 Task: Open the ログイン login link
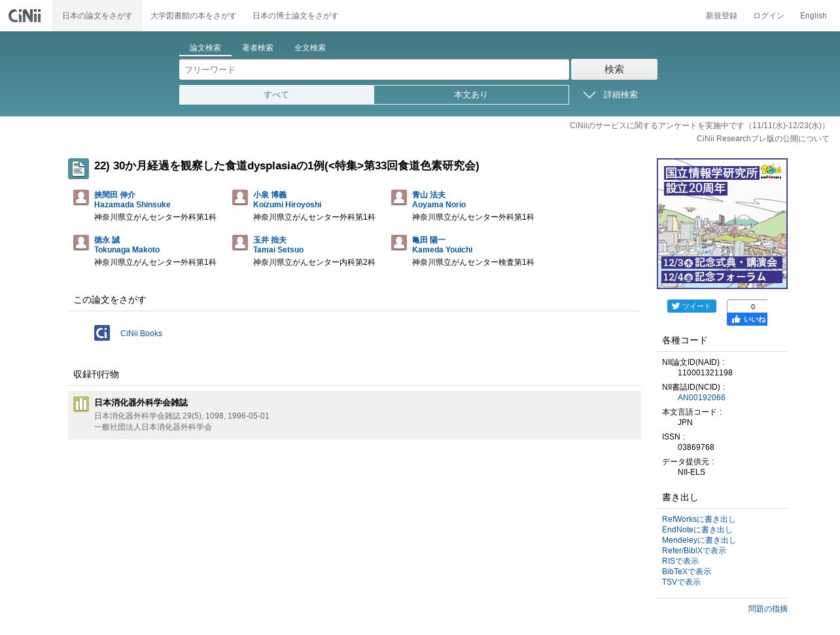click(x=769, y=16)
